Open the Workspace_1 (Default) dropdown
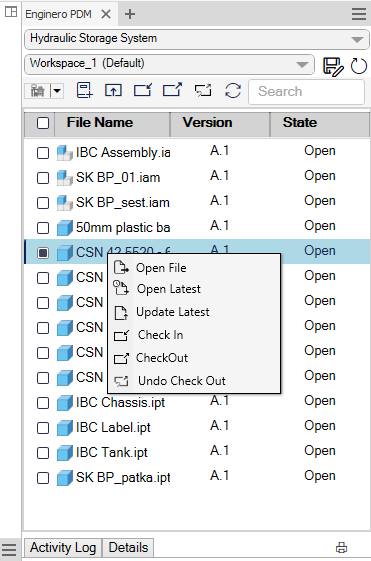 coord(169,64)
